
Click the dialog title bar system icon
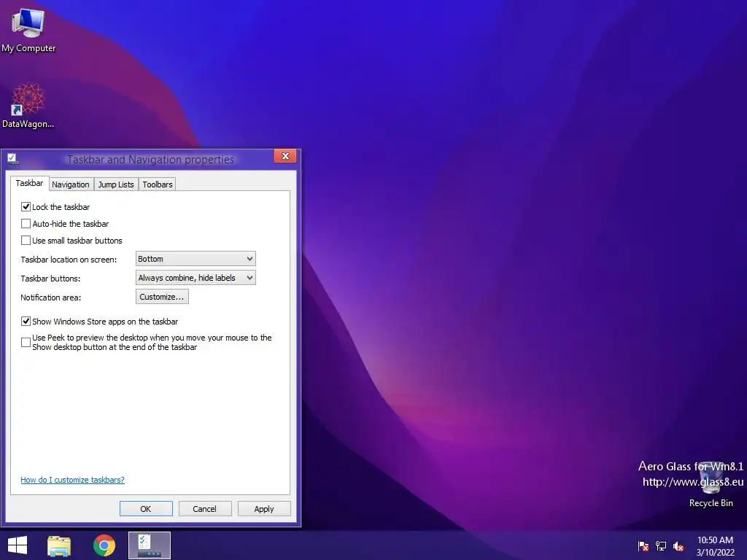[x=12, y=158]
